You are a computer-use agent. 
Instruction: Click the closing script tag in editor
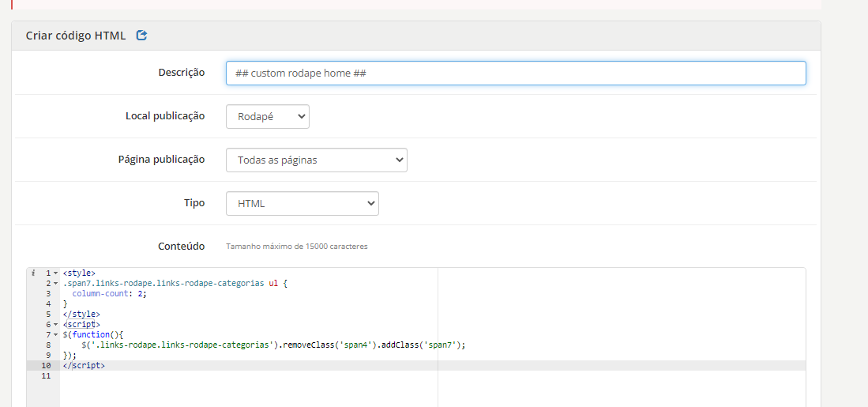[84, 366]
